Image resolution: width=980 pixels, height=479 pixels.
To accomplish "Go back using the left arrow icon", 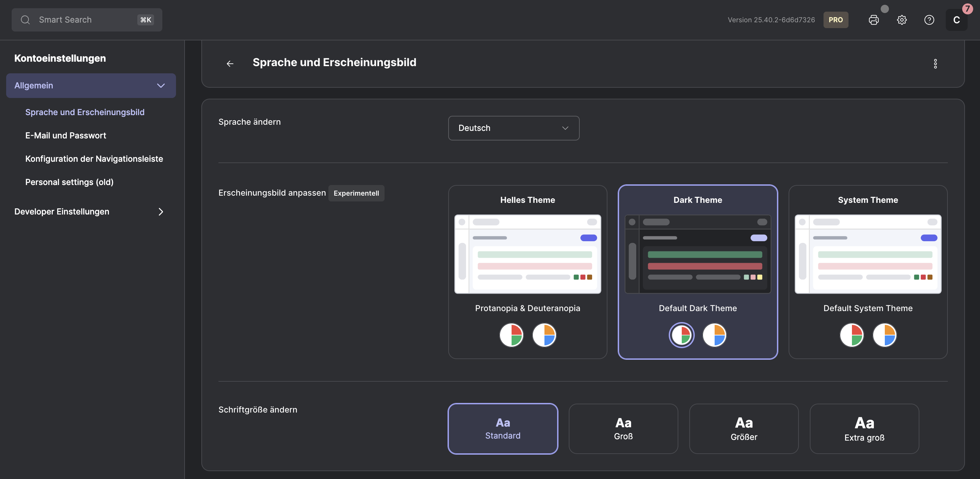I will 230,63.
